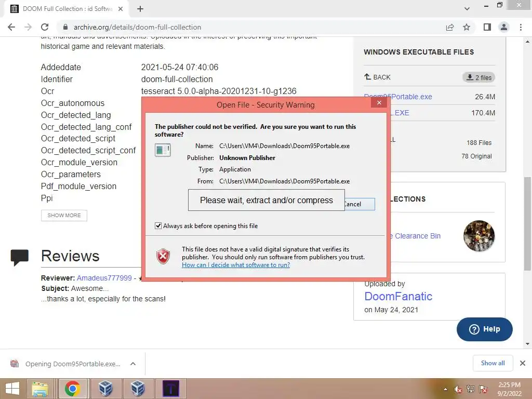Click the application file icon in the dialog
This screenshot has height=399, width=532.
coord(163,150)
